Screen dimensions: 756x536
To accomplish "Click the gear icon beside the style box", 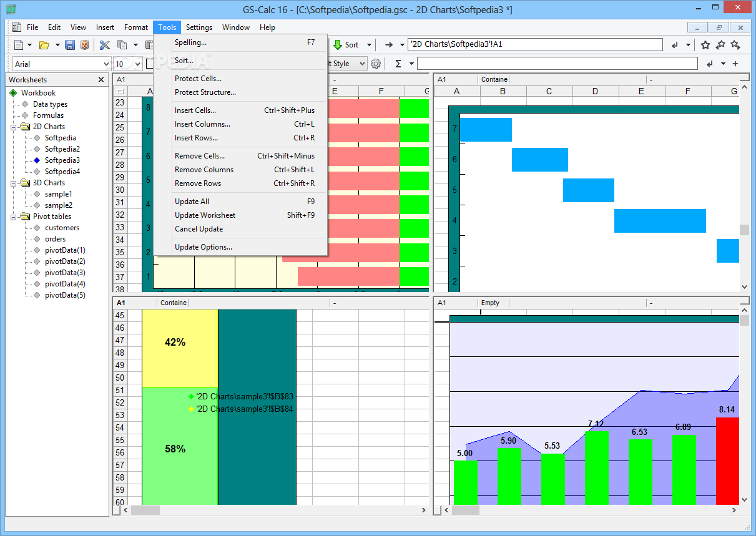I will [x=376, y=64].
